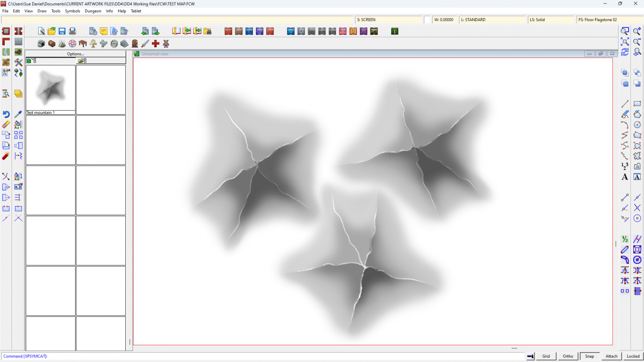This screenshot has width=644, height=362.
Task: Click the New file icon
Action: 41,31
